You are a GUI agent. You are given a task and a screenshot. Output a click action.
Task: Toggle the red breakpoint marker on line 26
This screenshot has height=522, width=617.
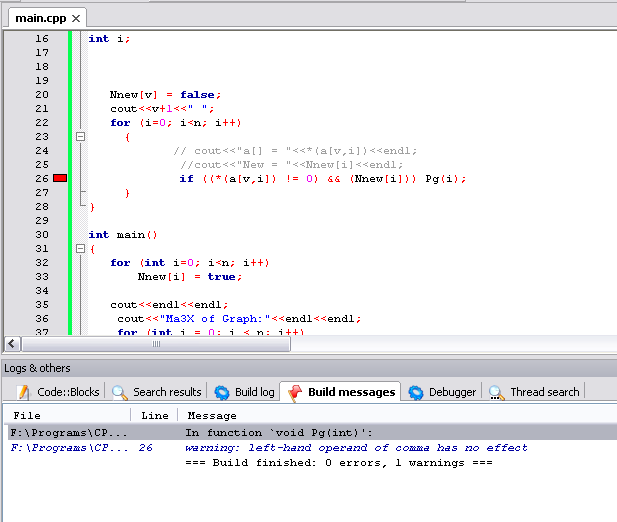tap(60, 178)
